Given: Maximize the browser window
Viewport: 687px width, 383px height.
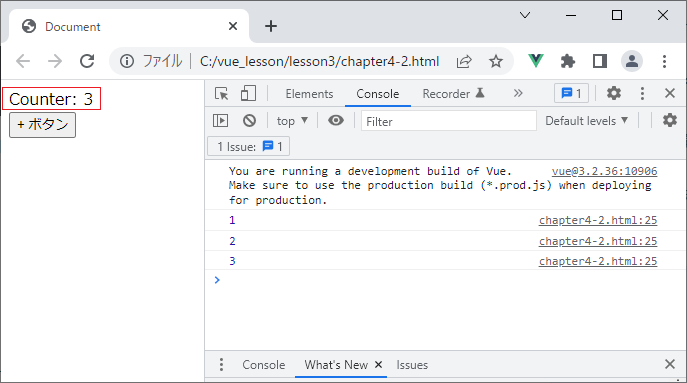Looking at the screenshot, I should (x=617, y=15).
